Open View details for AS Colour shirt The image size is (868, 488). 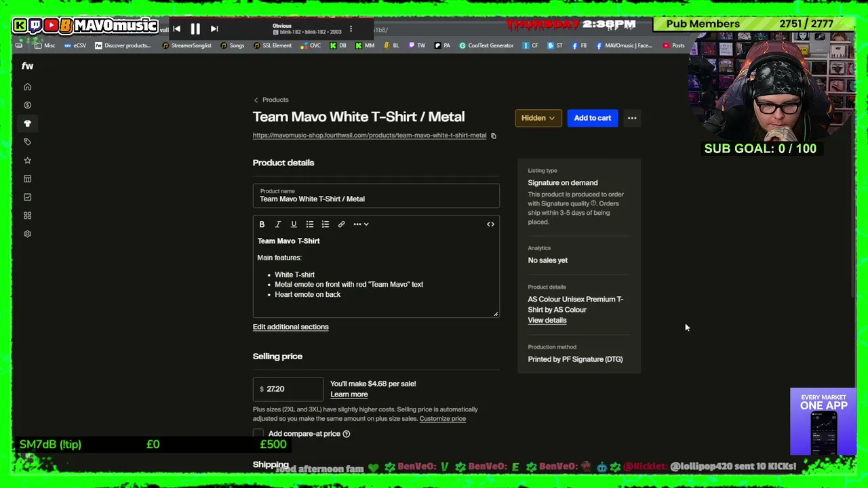pyautogui.click(x=547, y=321)
